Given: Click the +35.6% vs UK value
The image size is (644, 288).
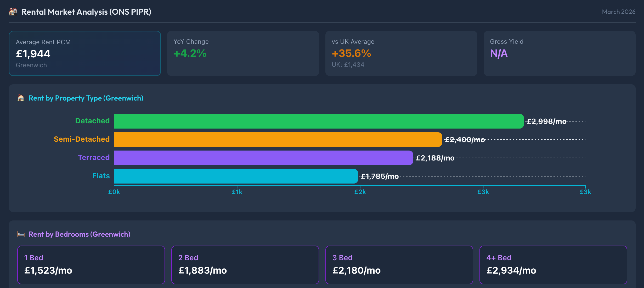Looking at the screenshot, I should click(352, 53).
